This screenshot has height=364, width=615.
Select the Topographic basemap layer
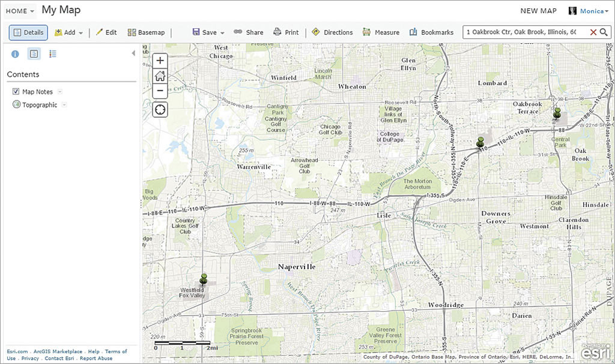tap(40, 105)
